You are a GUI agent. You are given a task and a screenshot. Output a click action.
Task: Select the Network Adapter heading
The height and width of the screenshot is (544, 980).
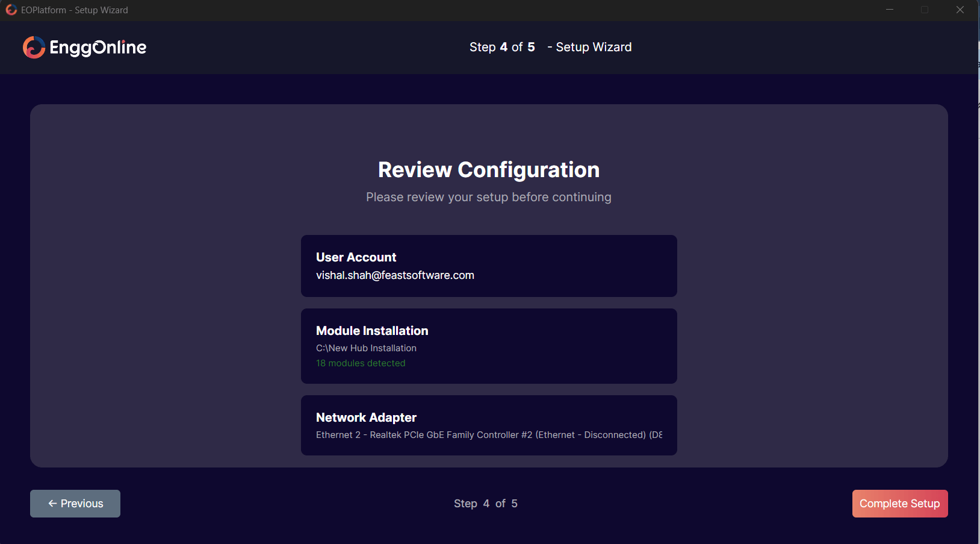click(x=366, y=417)
